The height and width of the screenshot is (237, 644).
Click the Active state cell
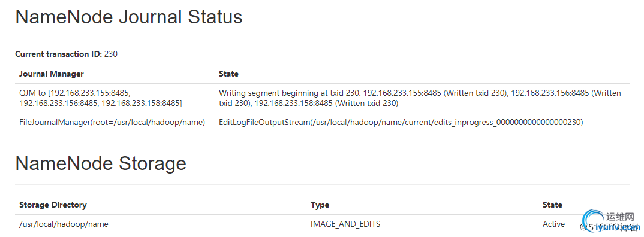pyautogui.click(x=553, y=224)
